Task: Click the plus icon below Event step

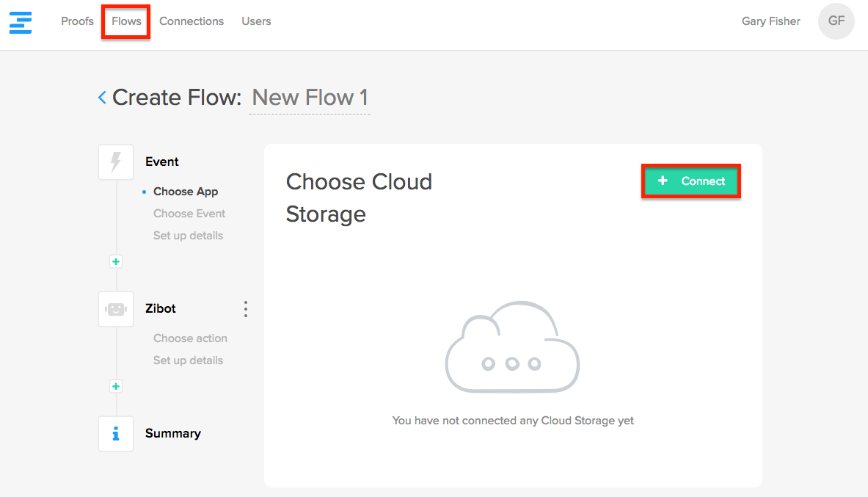Action: [x=116, y=261]
